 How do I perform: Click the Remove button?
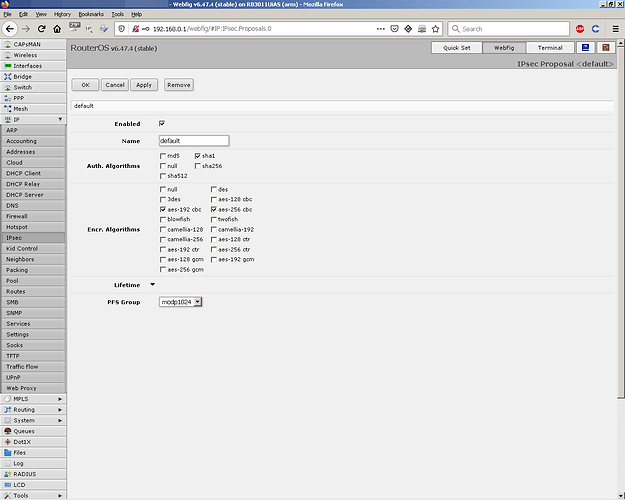(179, 85)
